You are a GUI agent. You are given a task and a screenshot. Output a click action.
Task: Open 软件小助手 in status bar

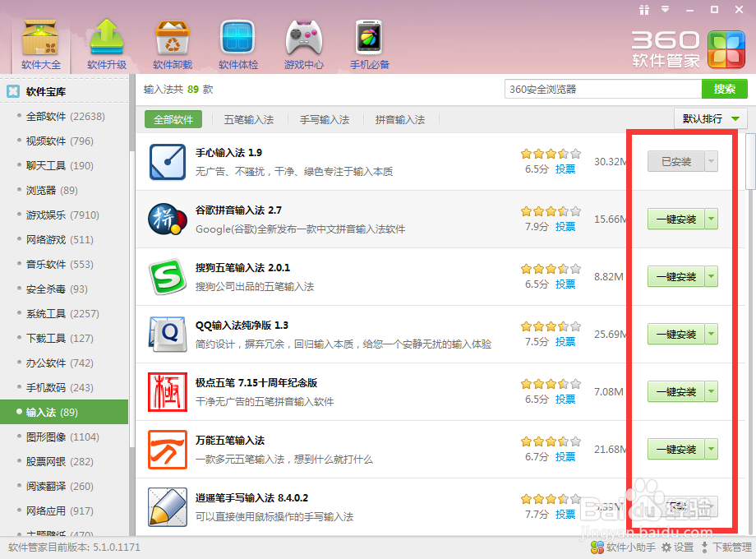(623, 547)
